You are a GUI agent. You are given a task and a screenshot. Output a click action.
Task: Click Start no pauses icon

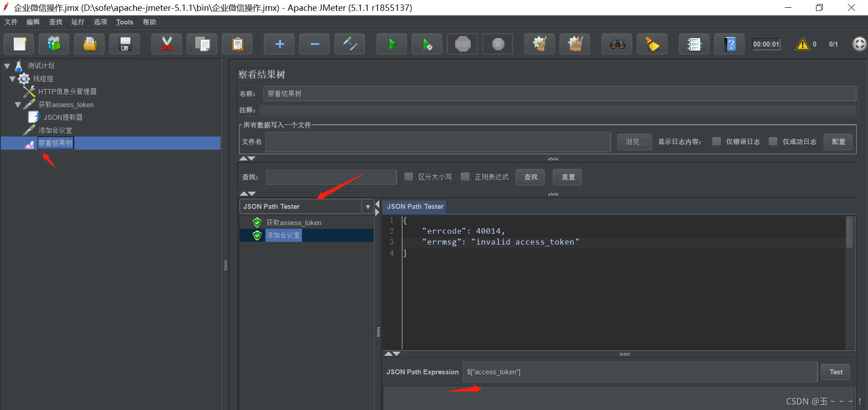(427, 44)
